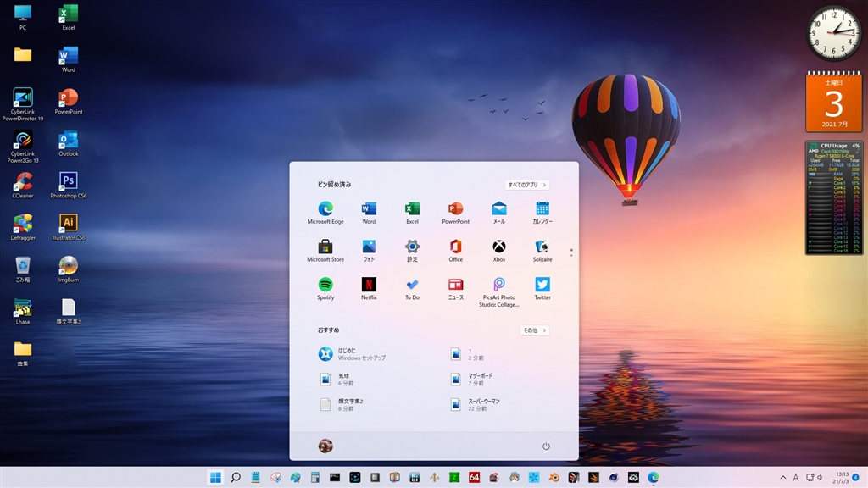This screenshot has width=868, height=488.
Task: Open the user account profile picture menu
Action: pyautogui.click(x=325, y=446)
